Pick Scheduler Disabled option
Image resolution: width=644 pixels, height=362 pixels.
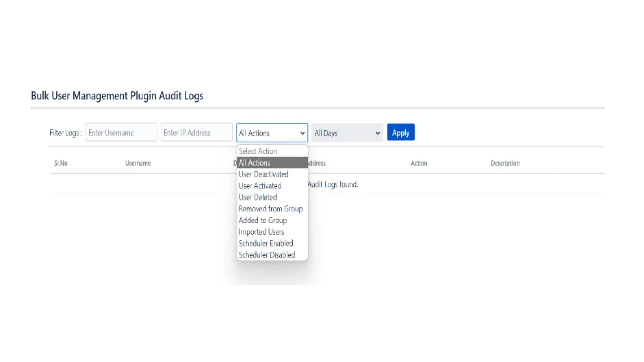[x=267, y=255]
